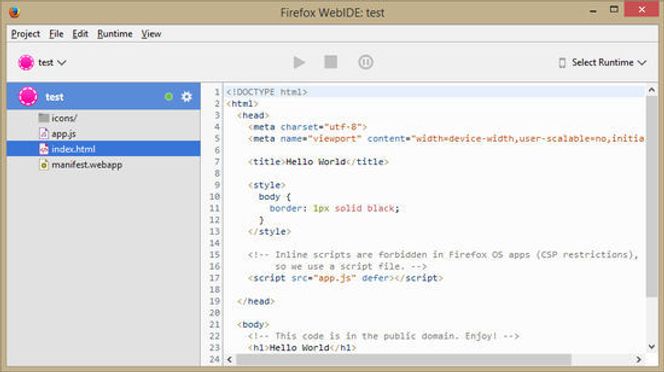664x372 pixels.
Task: Click the horizontal scroll right arrow
Action: click(639, 359)
